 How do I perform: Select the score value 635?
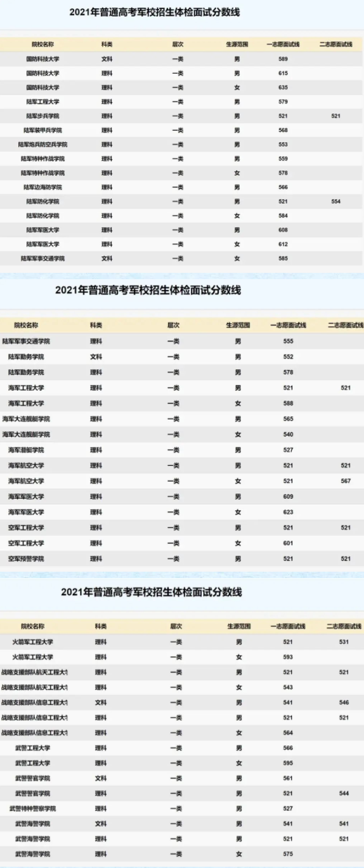click(283, 88)
